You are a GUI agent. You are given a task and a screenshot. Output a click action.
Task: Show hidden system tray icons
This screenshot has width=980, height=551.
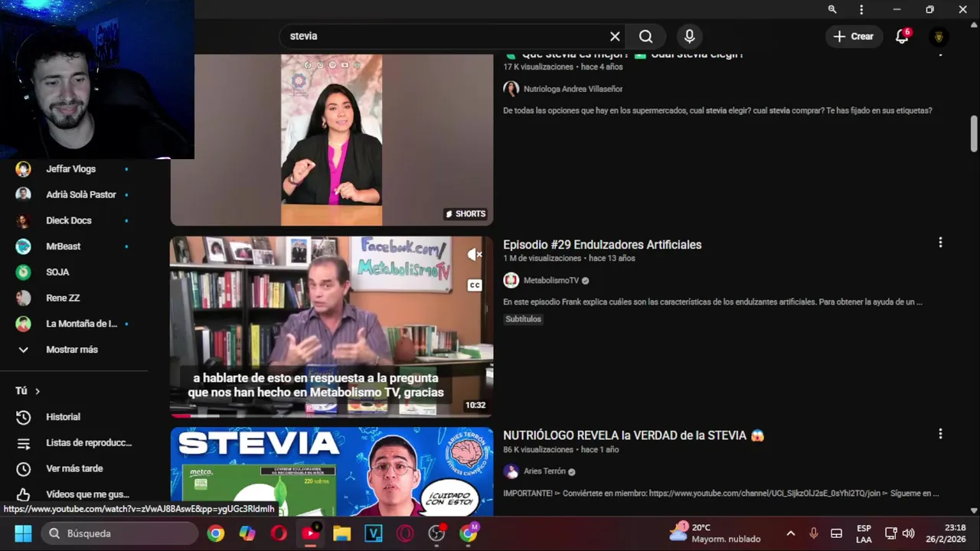pos(791,533)
